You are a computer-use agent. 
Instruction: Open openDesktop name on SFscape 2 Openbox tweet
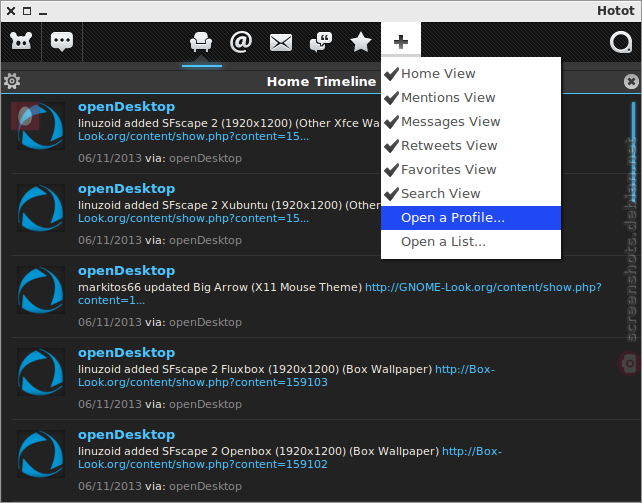coord(127,435)
